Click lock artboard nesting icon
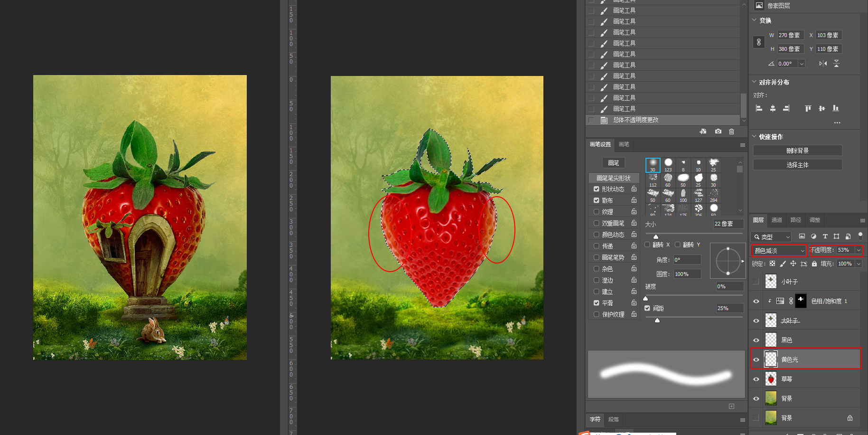 (803, 264)
